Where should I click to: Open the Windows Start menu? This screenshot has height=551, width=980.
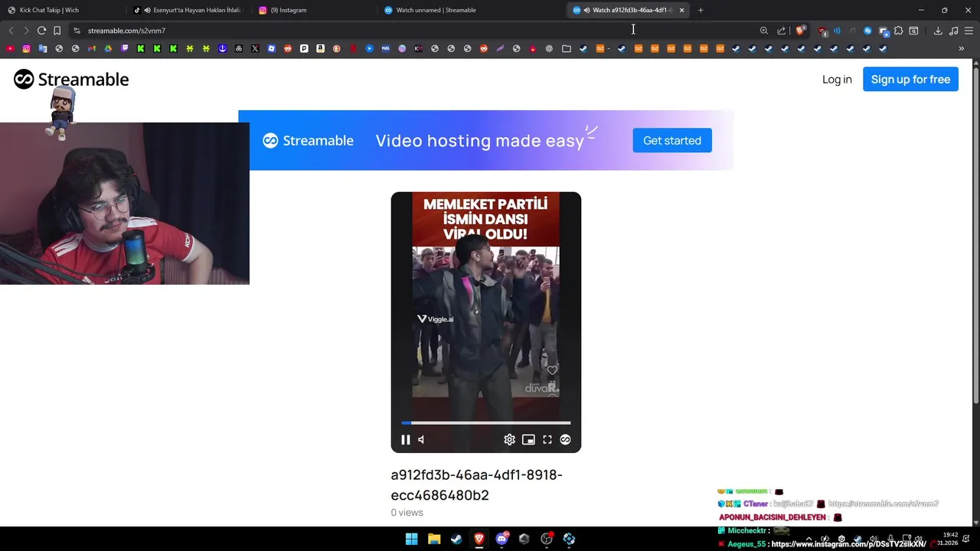pyautogui.click(x=411, y=539)
